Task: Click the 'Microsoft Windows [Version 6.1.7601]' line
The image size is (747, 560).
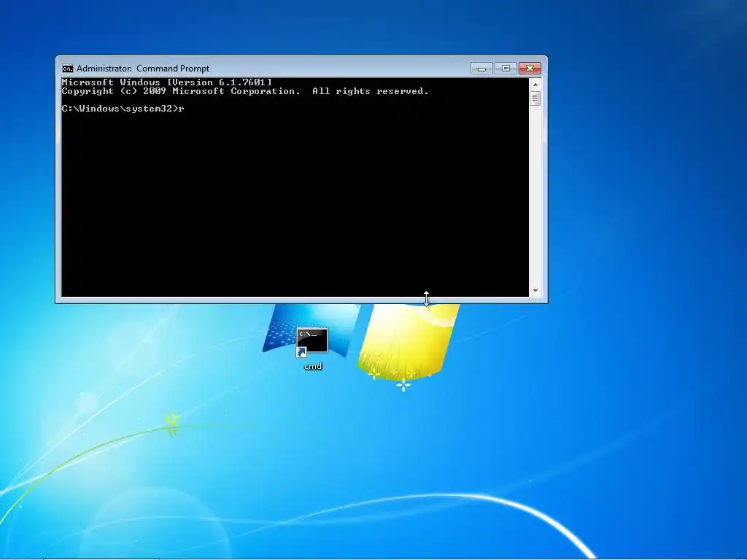Action: (167, 82)
